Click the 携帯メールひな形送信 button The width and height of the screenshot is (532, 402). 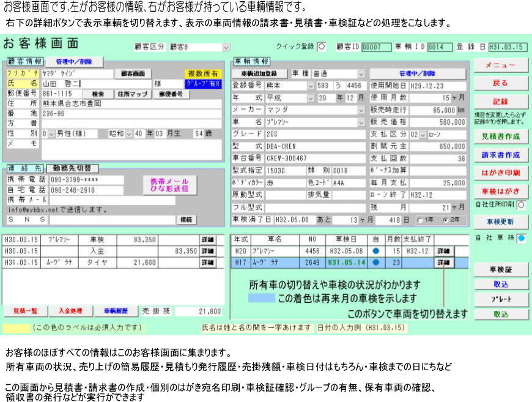coord(169,185)
